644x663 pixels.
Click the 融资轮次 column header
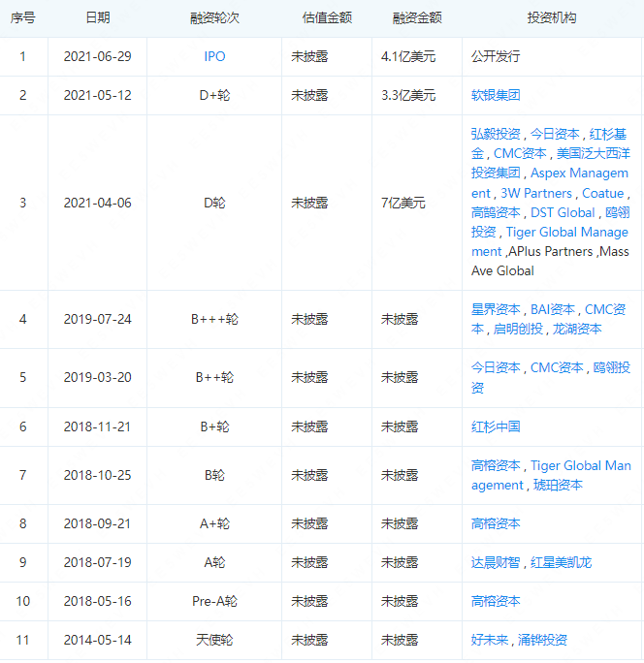[x=214, y=17]
